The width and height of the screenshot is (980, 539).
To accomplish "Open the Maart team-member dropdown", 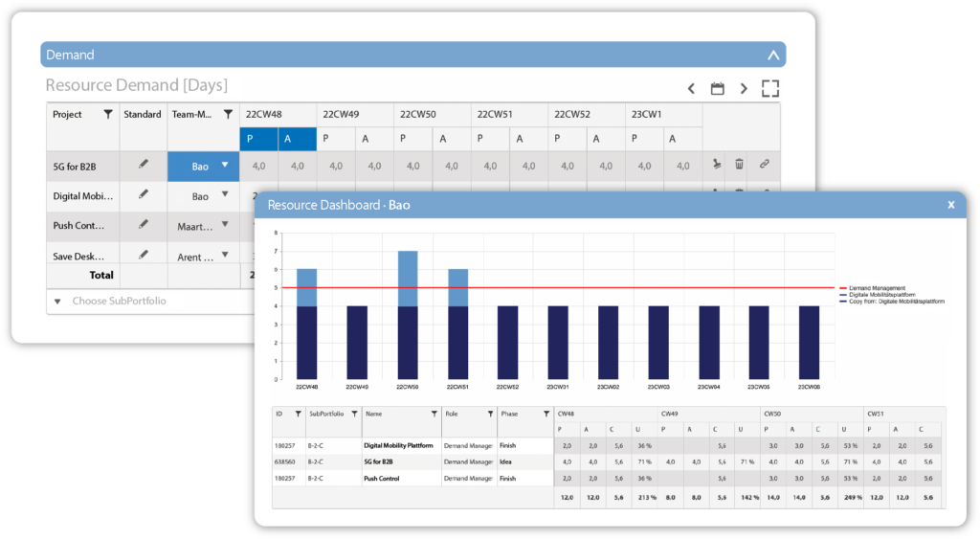I will [x=226, y=226].
